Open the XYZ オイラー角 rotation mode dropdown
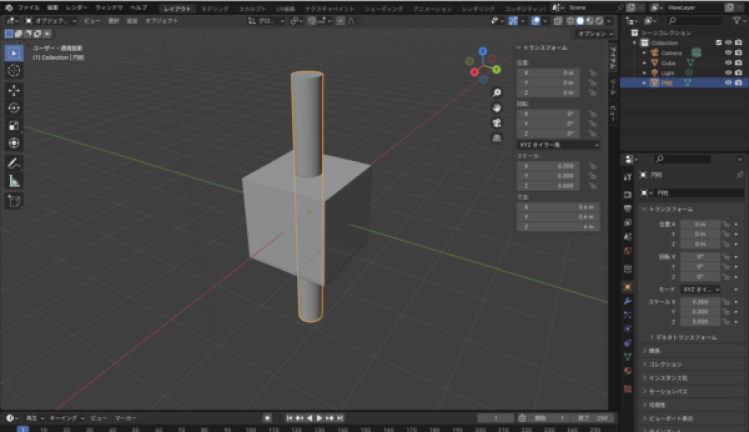Image resolution: width=749 pixels, height=432 pixels. 558,144
